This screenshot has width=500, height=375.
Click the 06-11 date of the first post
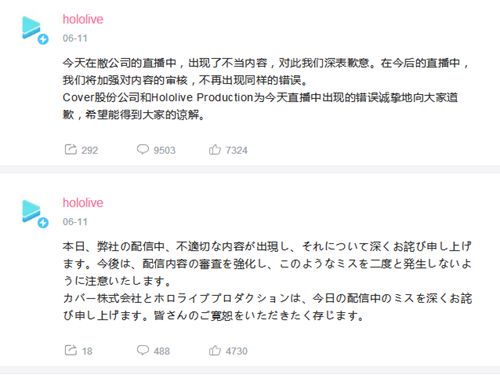(75, 38)
